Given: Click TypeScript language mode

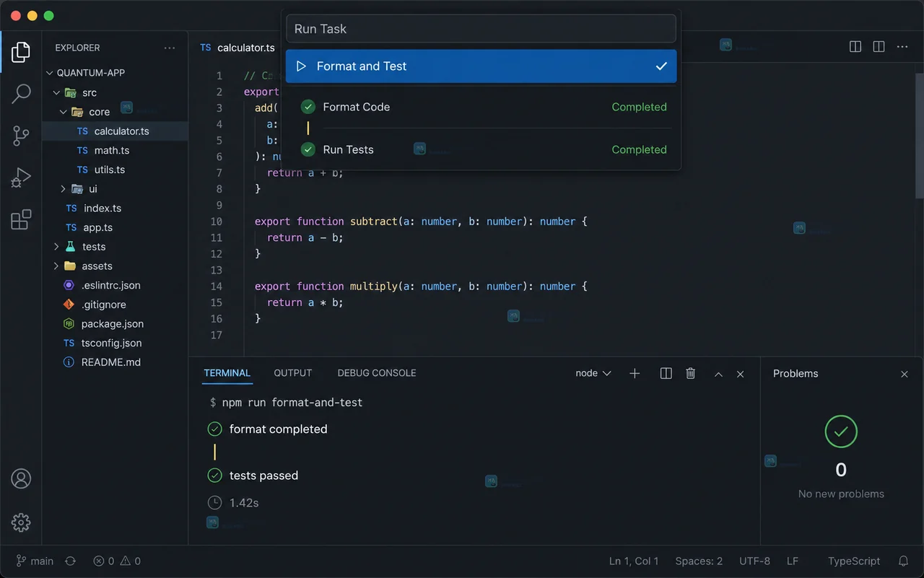Looking at the screenshot, I should (854, 561).
